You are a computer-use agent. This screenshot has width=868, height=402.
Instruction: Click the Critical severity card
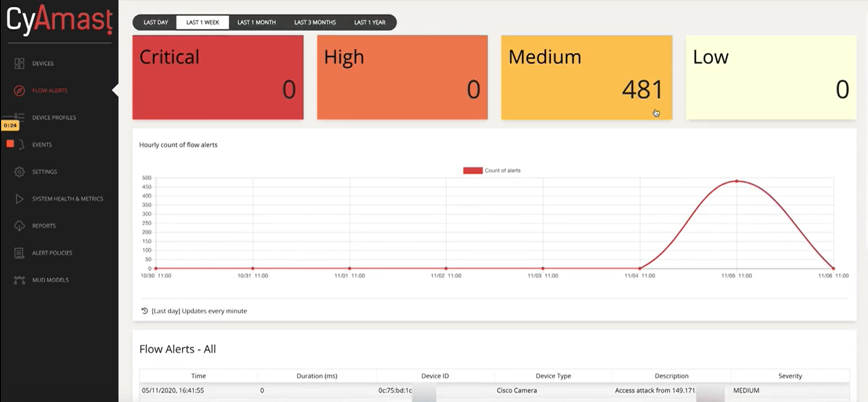click(x=218, y=77)
